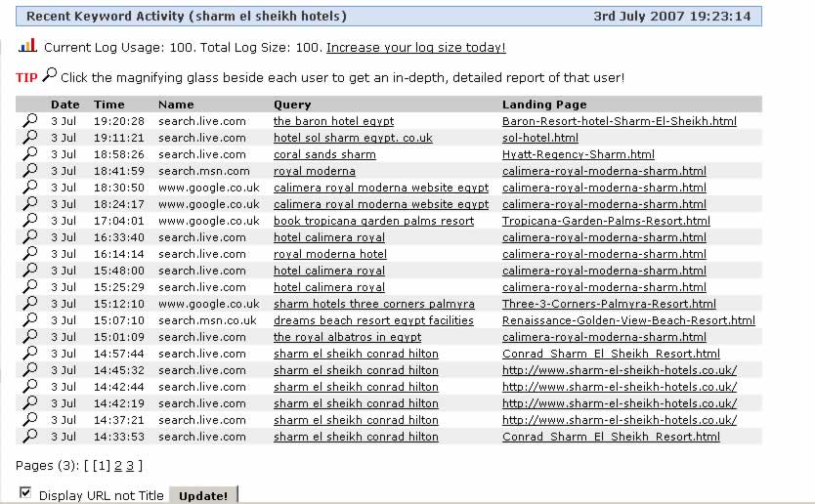
Task: Open query 'coral sands sharm'
Action: click(324, 154)
